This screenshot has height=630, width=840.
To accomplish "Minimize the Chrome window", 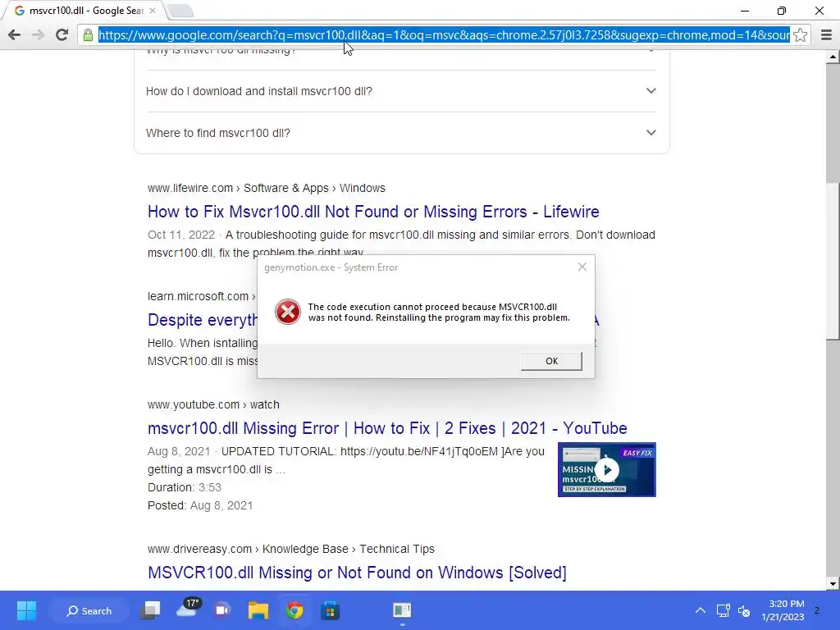I will (745, 11).
